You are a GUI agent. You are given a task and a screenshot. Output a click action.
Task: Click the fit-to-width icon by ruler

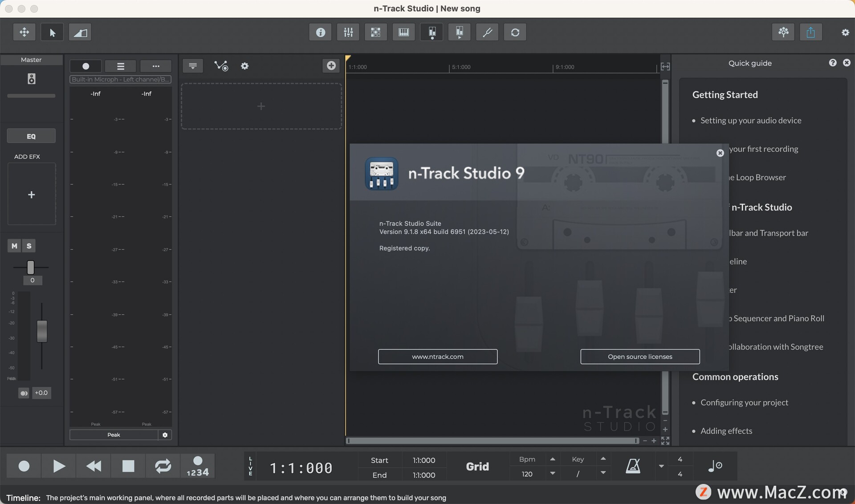coord(665,66)
